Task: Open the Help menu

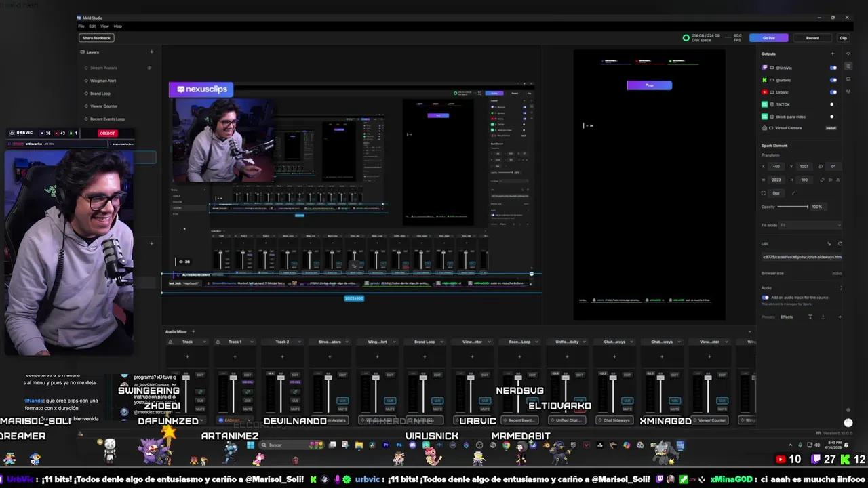Action: [117, 26]
